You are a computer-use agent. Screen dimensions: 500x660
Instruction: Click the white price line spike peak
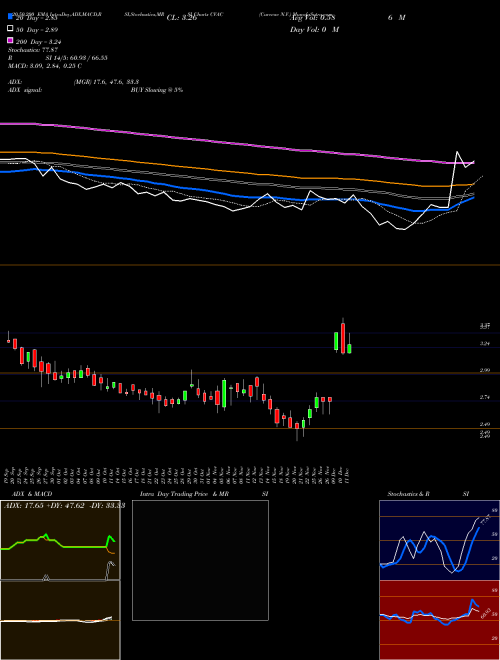point(457,152)
